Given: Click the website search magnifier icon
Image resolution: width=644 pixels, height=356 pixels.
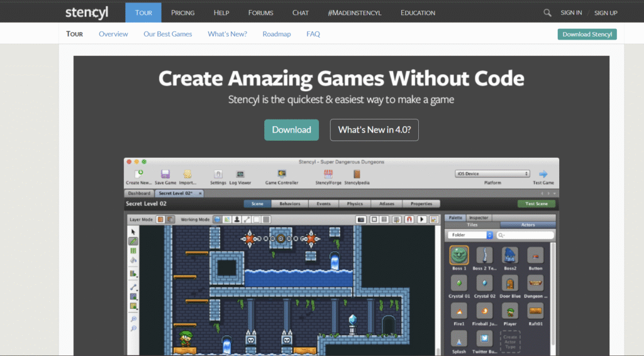Looking at the screenshot, I should tap(547, 13).
